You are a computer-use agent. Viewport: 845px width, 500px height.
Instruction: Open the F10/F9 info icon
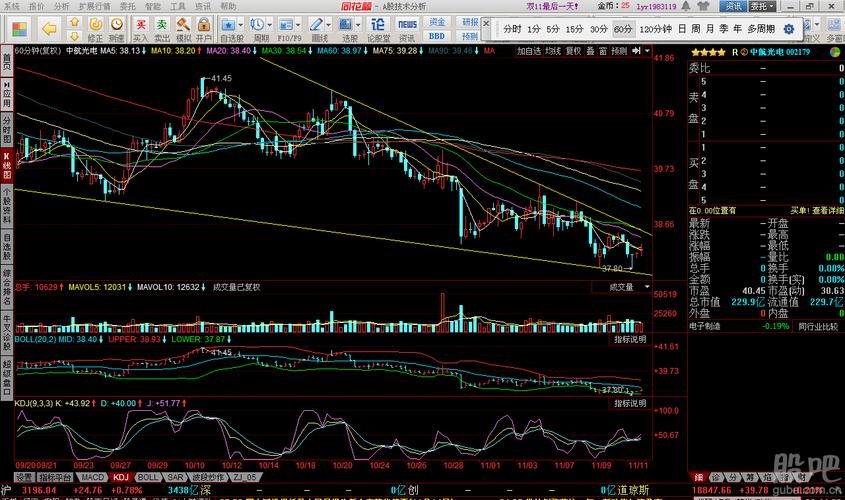click(x=286, y=25)
